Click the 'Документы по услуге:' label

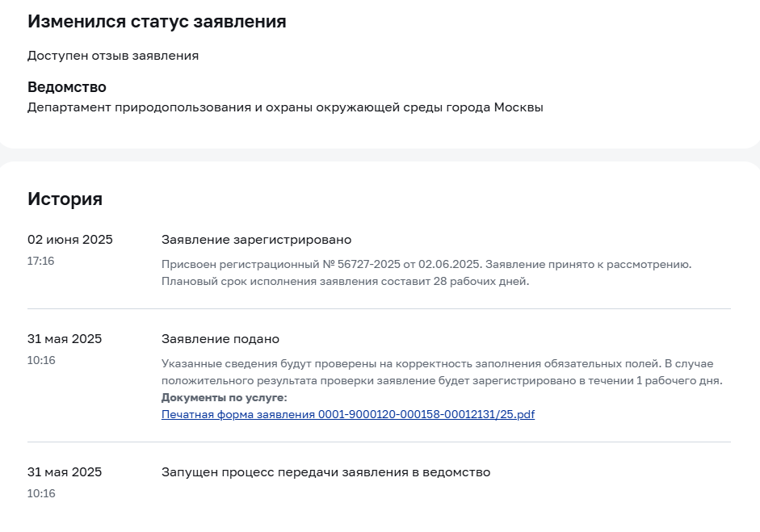(225, 398)
